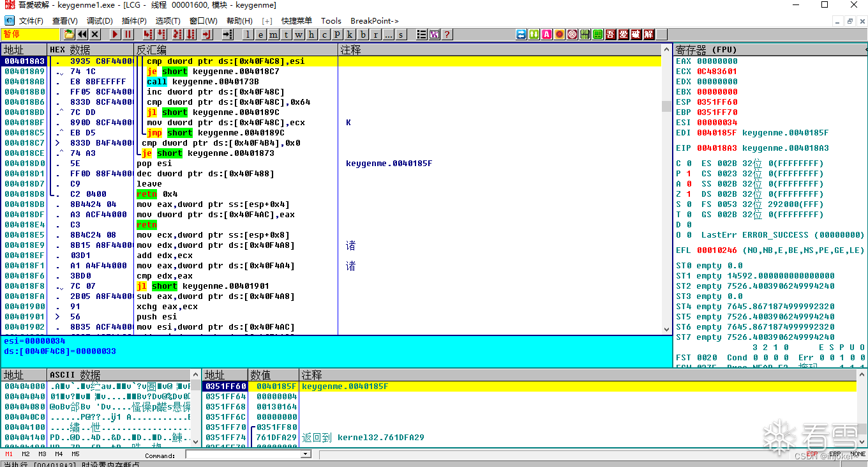Open the 调试(D) menu
The width and height of the screenshot is (868, 467).
pos(100,21)
